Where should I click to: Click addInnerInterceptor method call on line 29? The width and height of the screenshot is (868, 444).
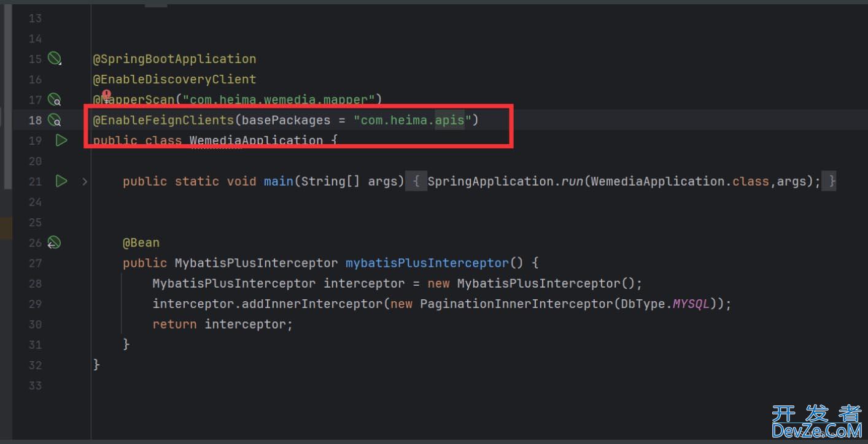click(x=312, y=304)
